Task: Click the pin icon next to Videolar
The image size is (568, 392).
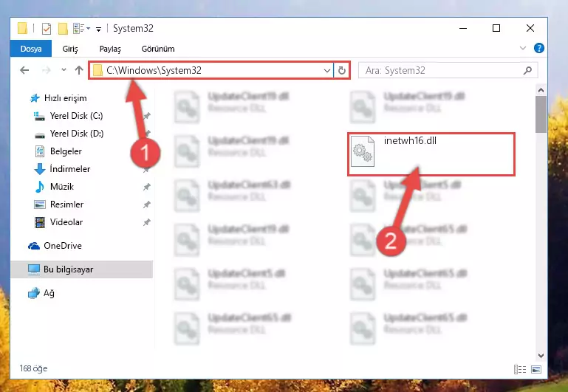Action: click(x=146, y=222)
